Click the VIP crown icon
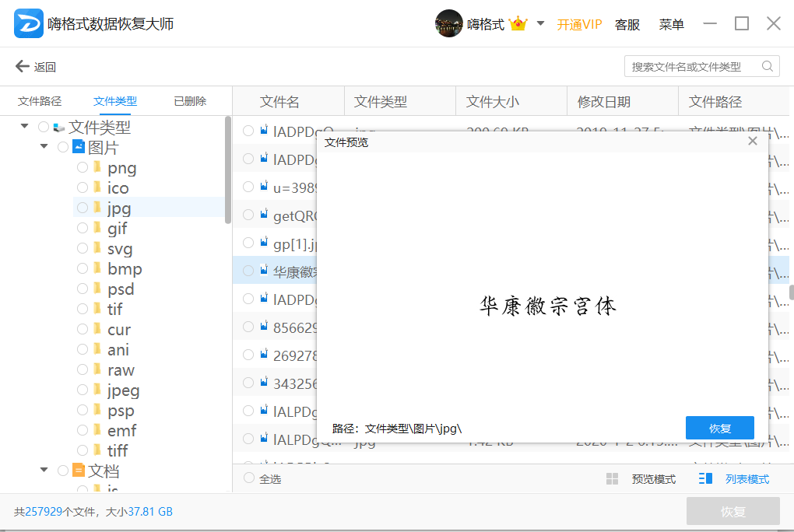This screenshot has width=794, height=532. click(x=518, y=23)
